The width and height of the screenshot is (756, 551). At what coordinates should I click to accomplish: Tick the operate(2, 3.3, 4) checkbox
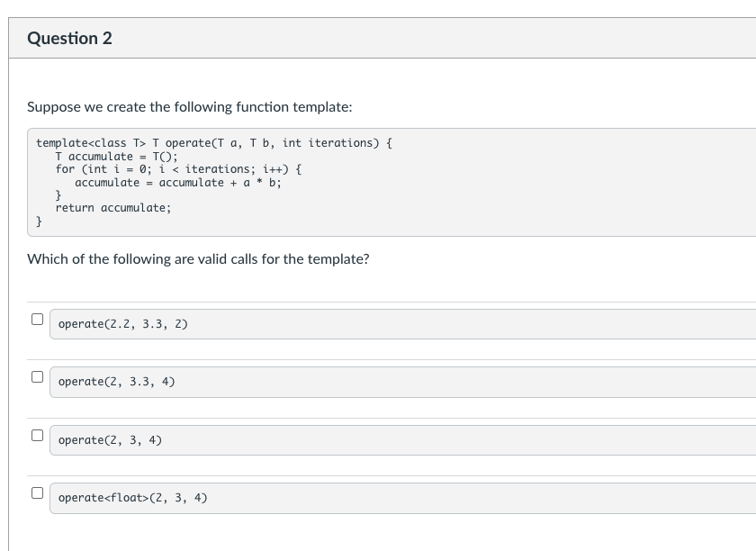point(37,376)
